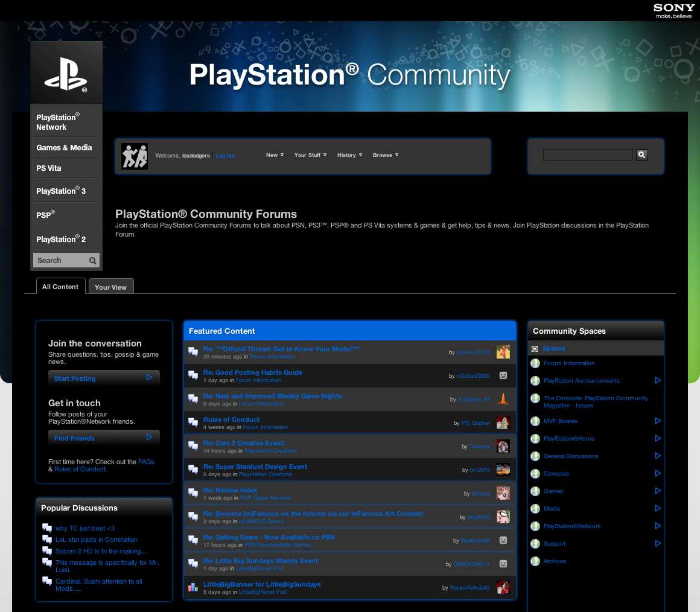This screenshot has width=700, height=612.
Task: Open the Your Stuff dropdown menu
Action: coord(310,155)
